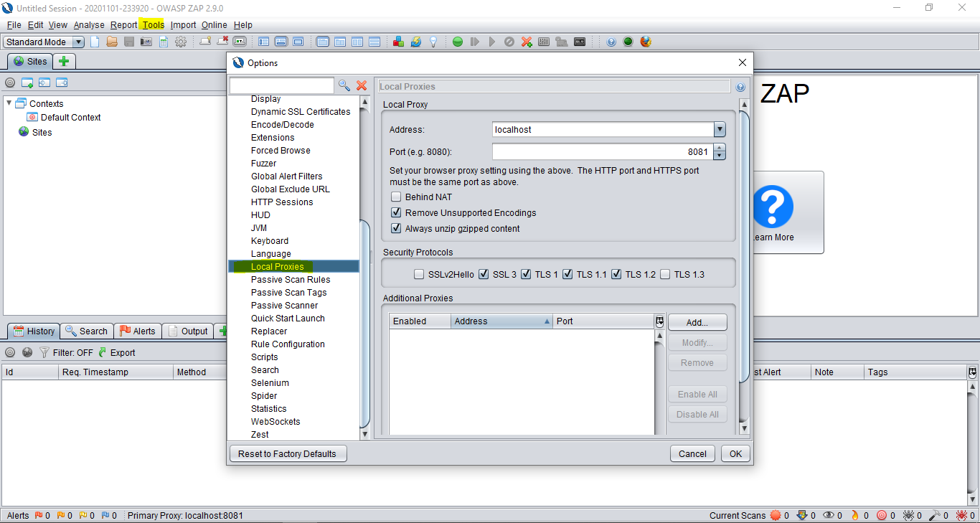Toggle the green break on requests circle
This screenshot has width=980, height=523.
click(x=458, y=42)
